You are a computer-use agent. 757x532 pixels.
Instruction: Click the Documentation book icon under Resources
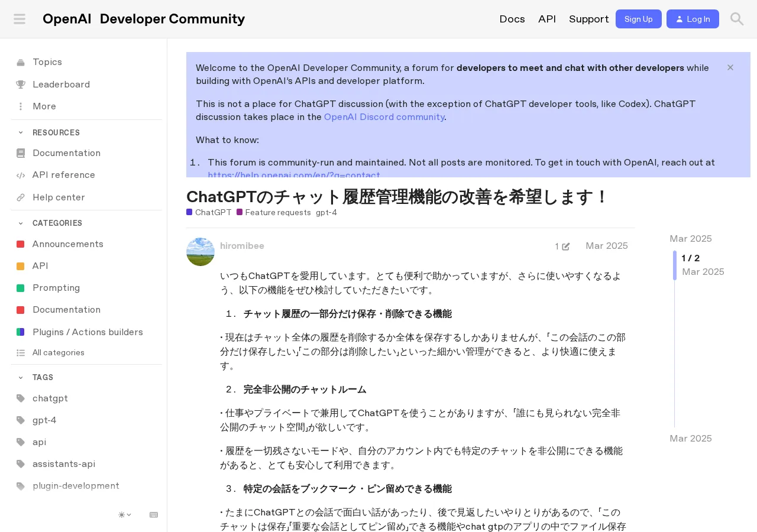click(x=21, y=153)
